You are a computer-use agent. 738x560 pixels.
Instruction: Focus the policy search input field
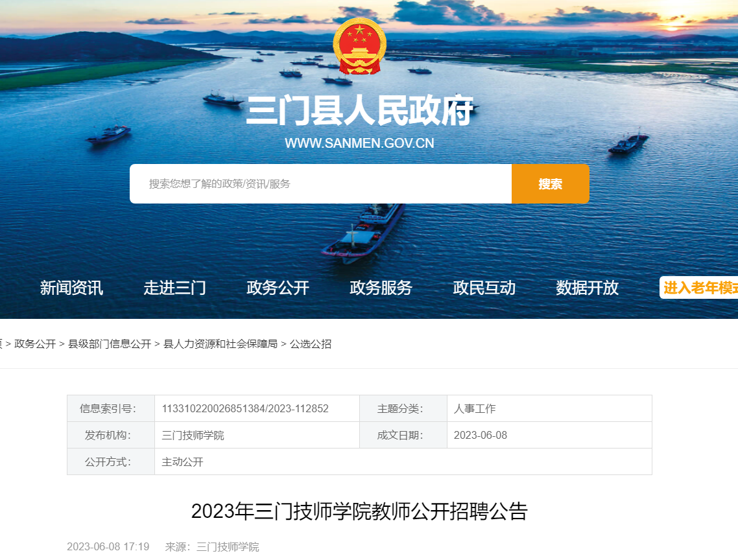tap(320, 184)
